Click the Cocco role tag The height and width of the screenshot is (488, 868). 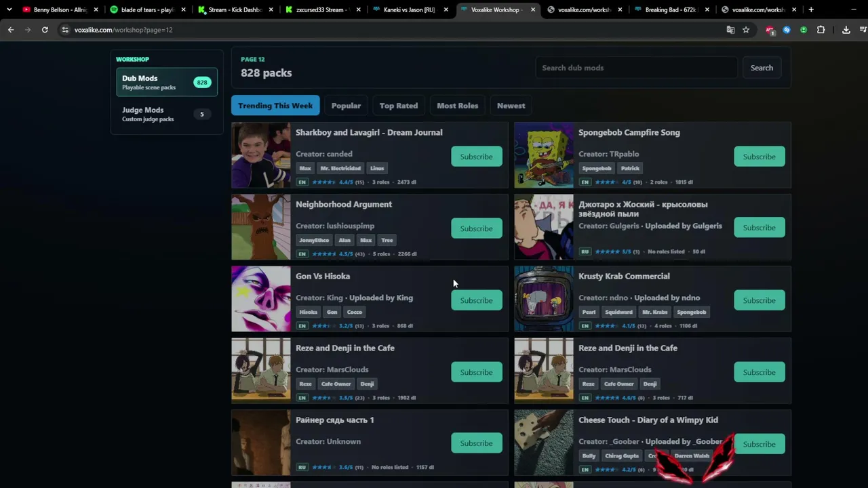(x=355, y=312)
